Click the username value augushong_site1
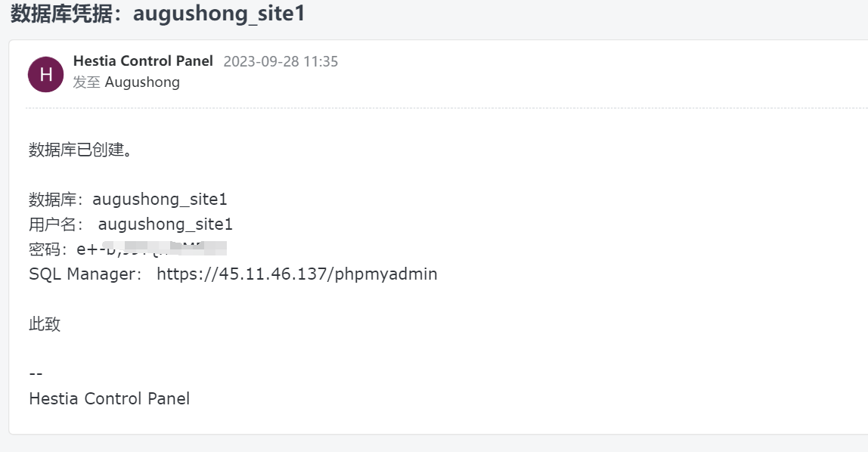This screenshot has width=868, height=452. click(165, 224)
